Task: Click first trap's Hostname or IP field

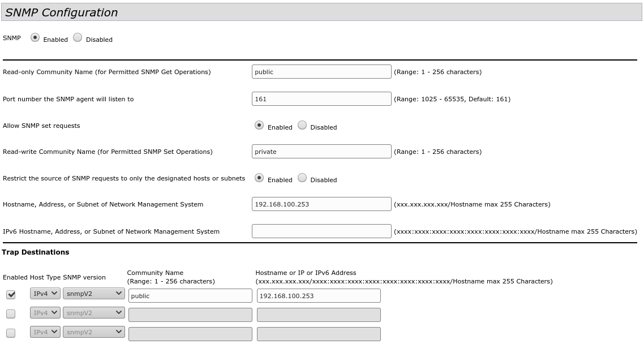Action: pyautogui.click(x=319, y=296)
